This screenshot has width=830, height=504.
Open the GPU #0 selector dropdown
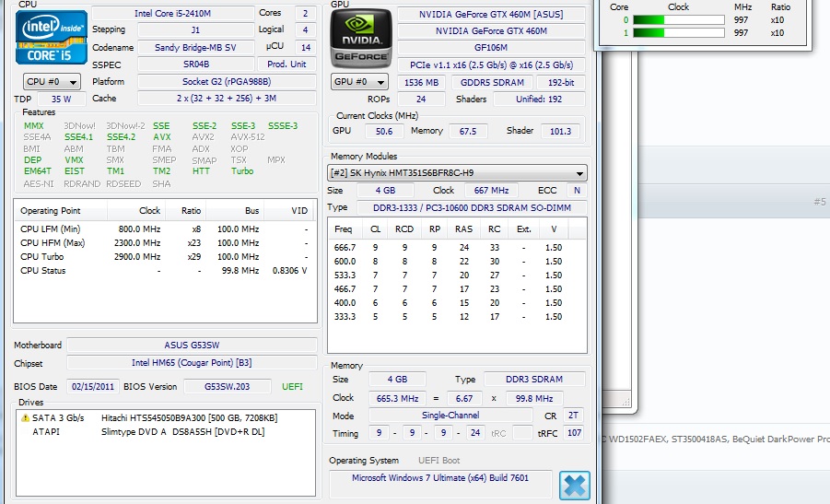tap(359, 81)
